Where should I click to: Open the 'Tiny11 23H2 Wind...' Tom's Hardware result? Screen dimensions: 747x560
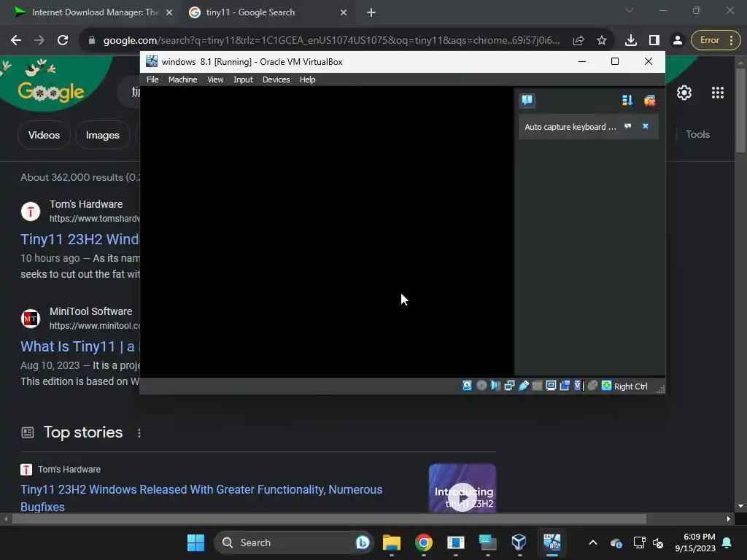click(80, 239)
